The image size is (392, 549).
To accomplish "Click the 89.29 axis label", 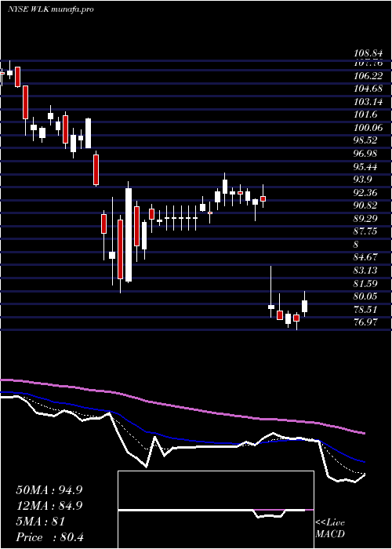I will tap(365, 219).
